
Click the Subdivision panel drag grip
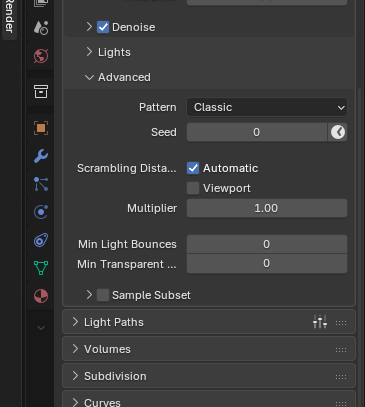coord(341,377)
